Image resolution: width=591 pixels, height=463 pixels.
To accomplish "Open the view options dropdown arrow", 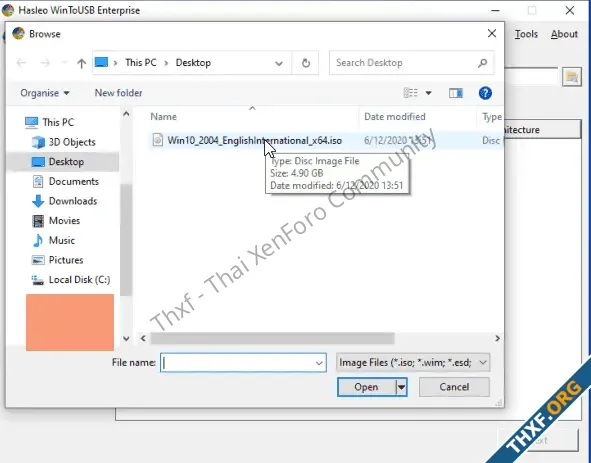I will click(429, 93).
